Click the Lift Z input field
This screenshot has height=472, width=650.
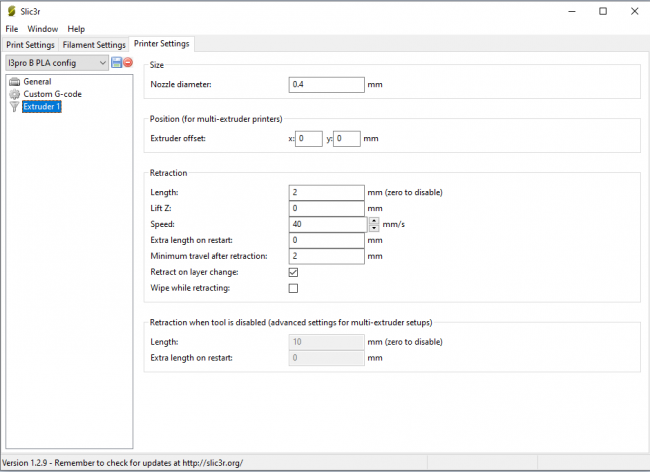[326, 208]
